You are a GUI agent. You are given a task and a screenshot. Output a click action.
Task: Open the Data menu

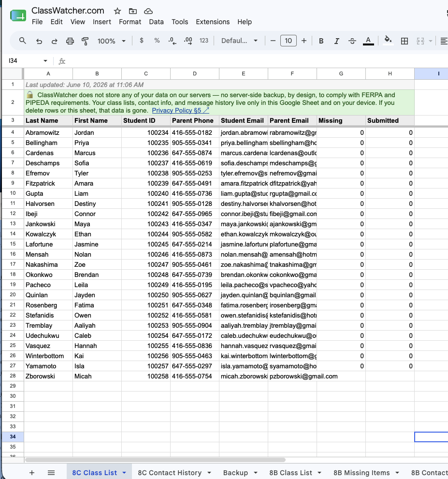tap(157, 22)
